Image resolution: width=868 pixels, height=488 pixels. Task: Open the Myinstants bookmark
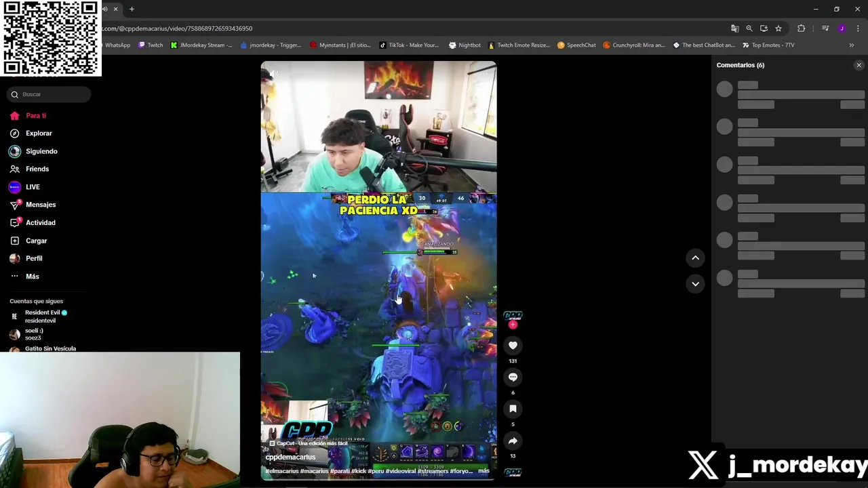[340, 45]
